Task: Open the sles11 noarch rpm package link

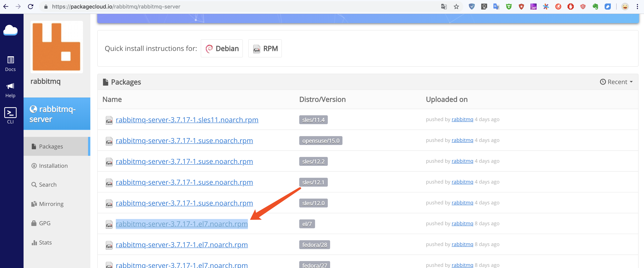Action: [x=187, y=120]
